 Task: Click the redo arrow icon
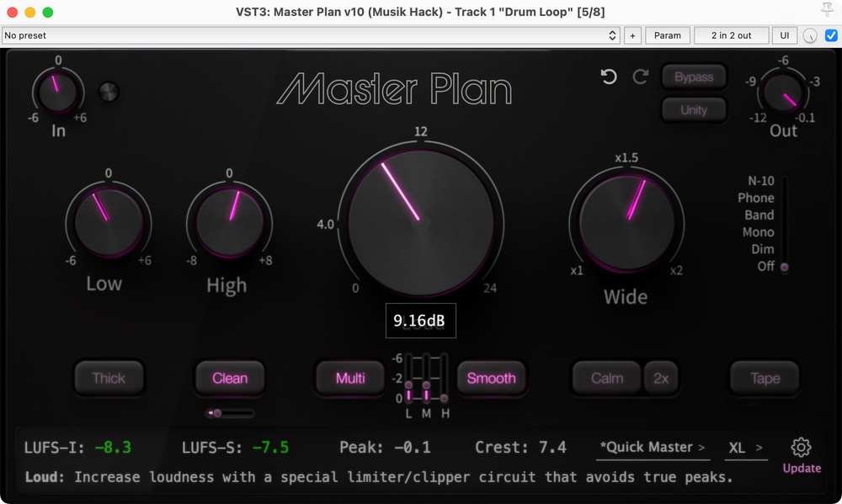pos(641,77)
